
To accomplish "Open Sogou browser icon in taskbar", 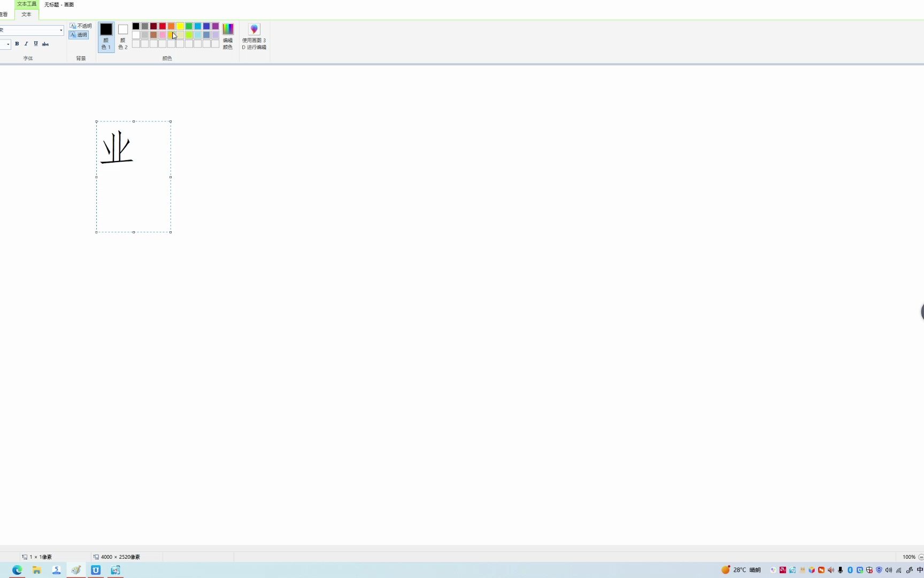I will pyautogui.click(x=56, y=570).
